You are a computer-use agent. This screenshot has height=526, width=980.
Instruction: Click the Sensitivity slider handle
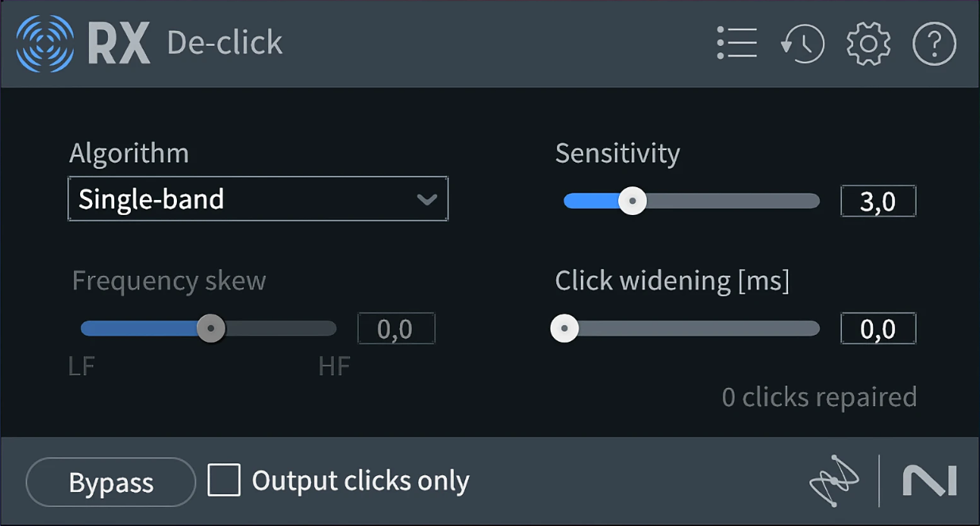(632, 201)
